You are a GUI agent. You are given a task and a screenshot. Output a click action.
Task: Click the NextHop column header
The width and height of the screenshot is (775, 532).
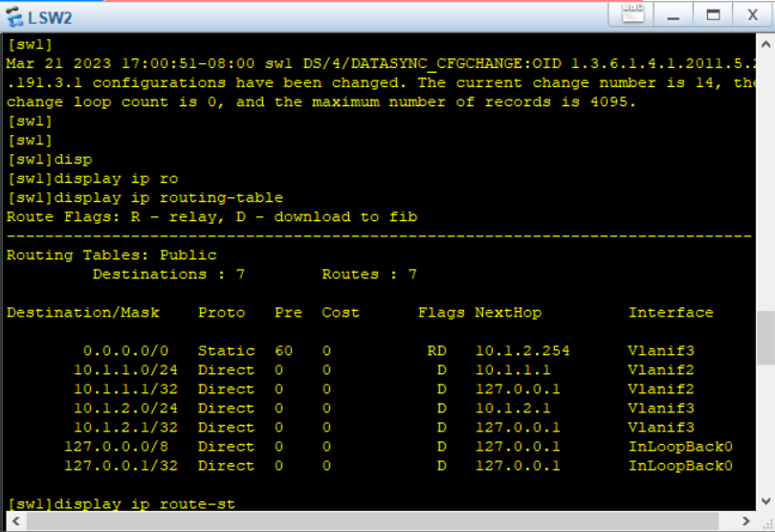508,313
